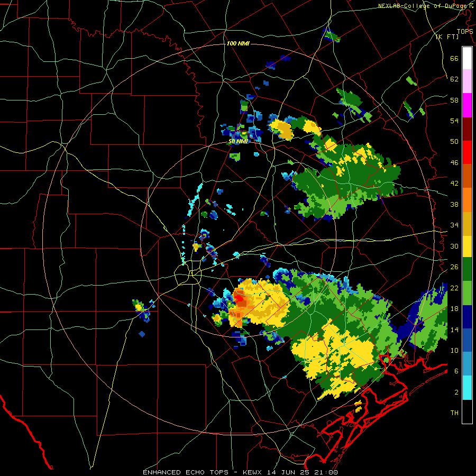This screenshot has width=476, height=476.
Task: Click the "30" legend value
Action: pos(454,246)
